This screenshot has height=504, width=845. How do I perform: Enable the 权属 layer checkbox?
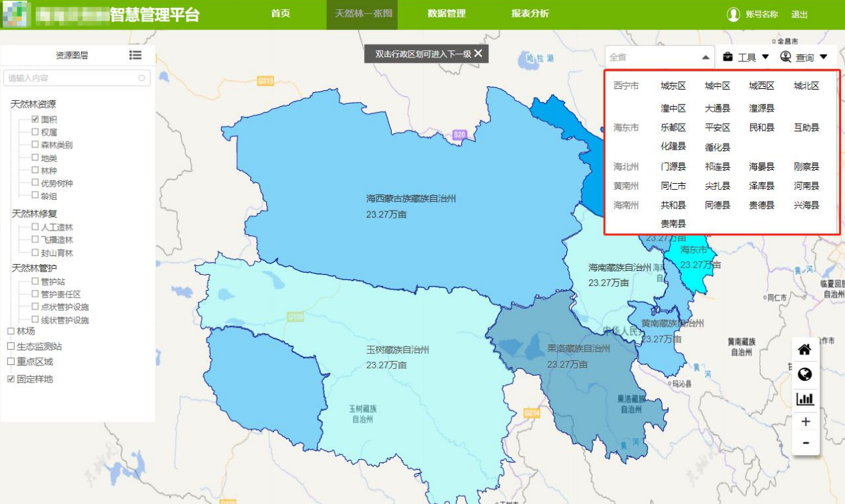pyautogui.click(x=35, y=132)
